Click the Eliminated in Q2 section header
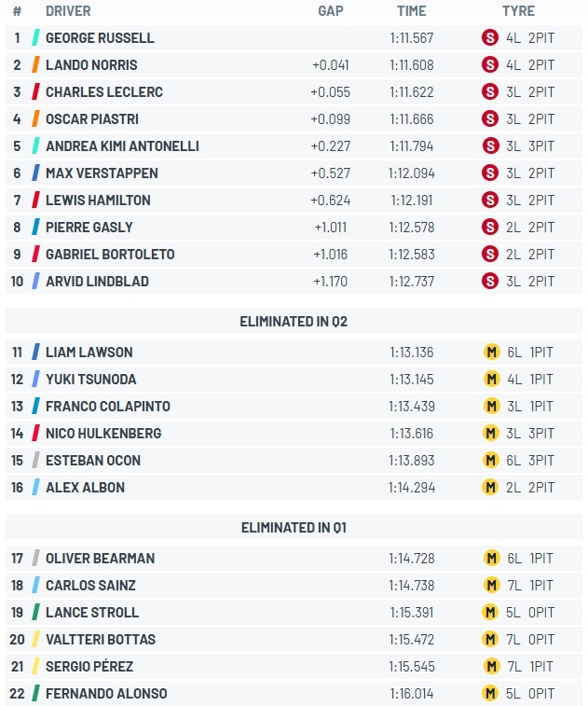 [x=294, y=321]
